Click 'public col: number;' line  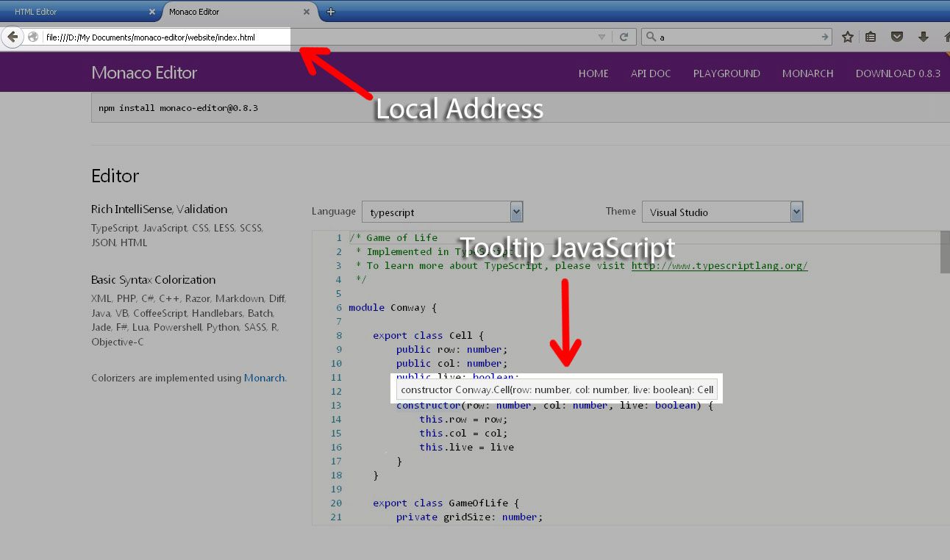pos(451,363)
